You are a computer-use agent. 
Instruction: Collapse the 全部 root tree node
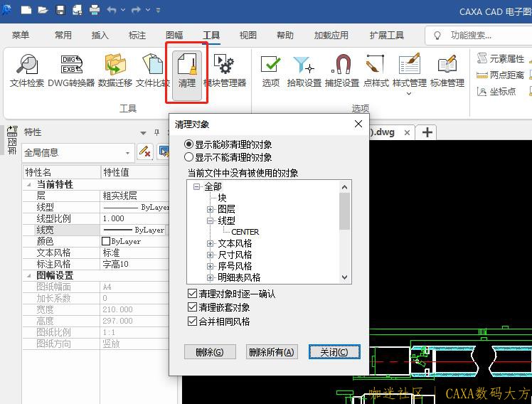point(196,186)
